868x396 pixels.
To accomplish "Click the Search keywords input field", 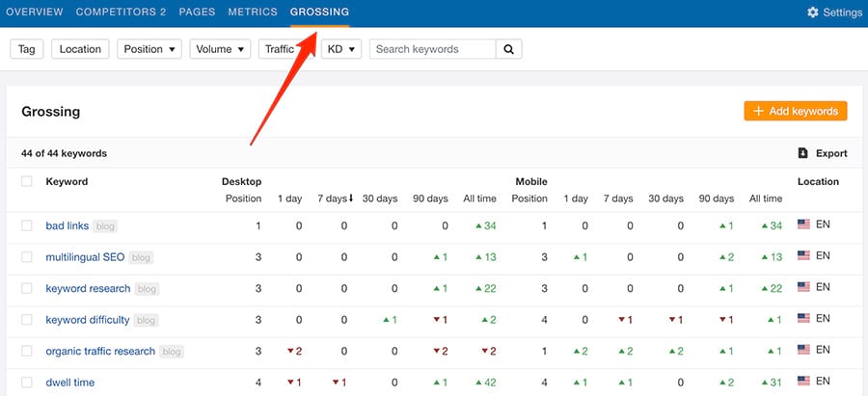I will tap(432, 49).
